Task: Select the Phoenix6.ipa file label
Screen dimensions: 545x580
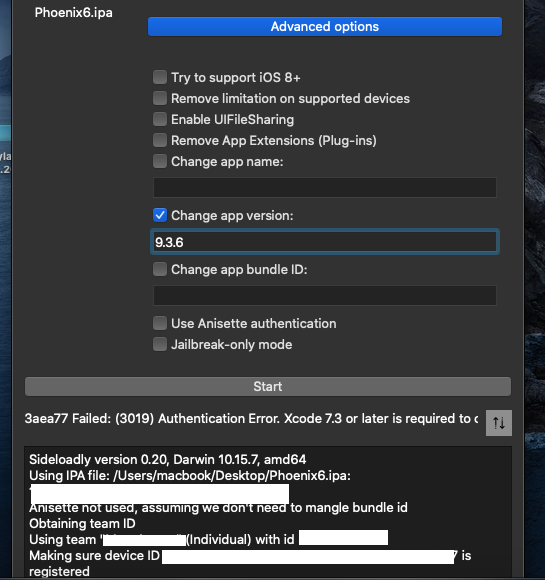Action: 74,13
